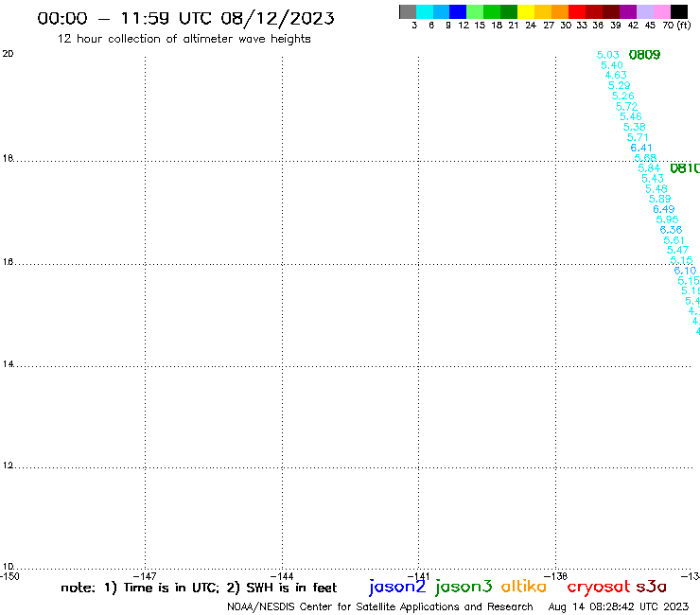Click the 6.10 wave height reading

pyautogui.click(x=685, y=271)
